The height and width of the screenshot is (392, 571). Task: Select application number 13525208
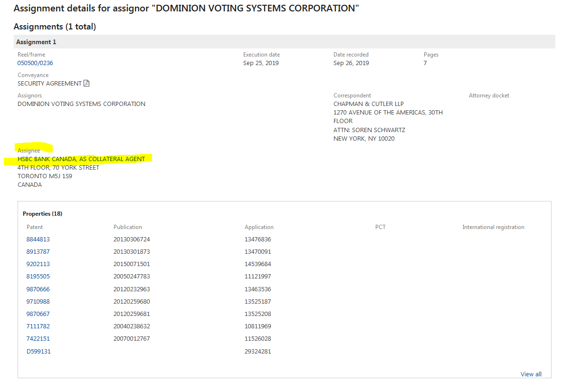pyautogui.click(x=258, y=314)
